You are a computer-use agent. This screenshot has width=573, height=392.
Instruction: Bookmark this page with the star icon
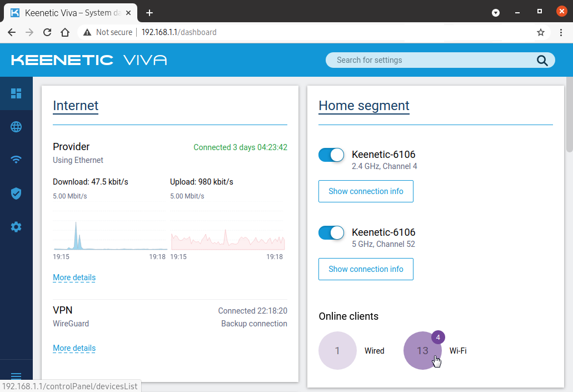[x=541, y=32]
